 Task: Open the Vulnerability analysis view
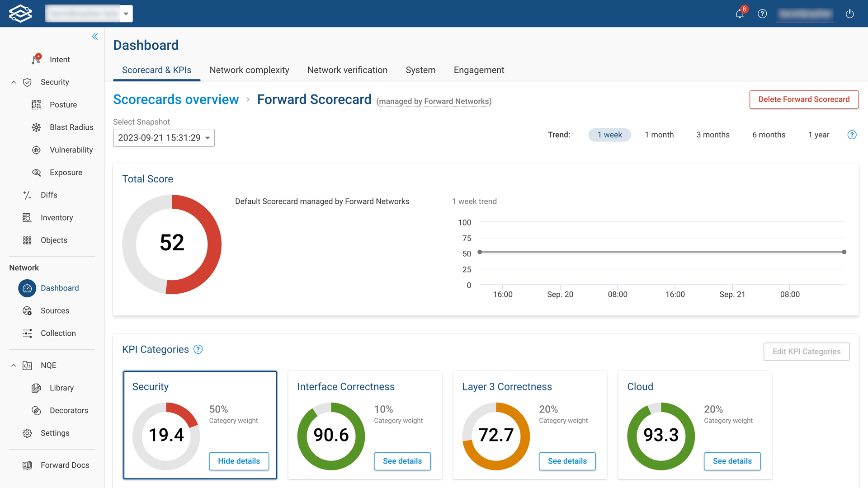tap(71, 150)
